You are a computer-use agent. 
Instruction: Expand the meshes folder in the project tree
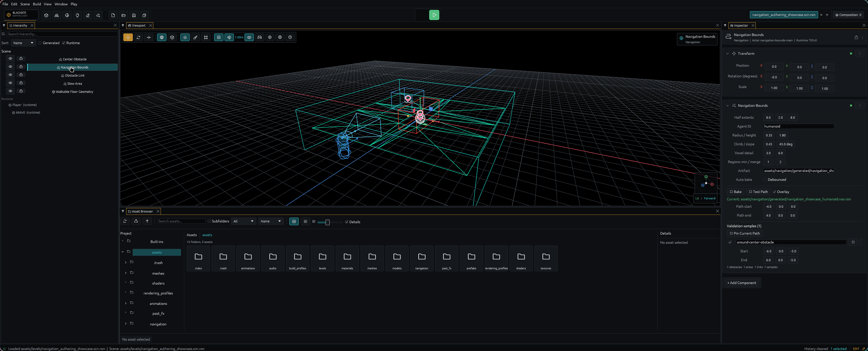coord(126,273)
